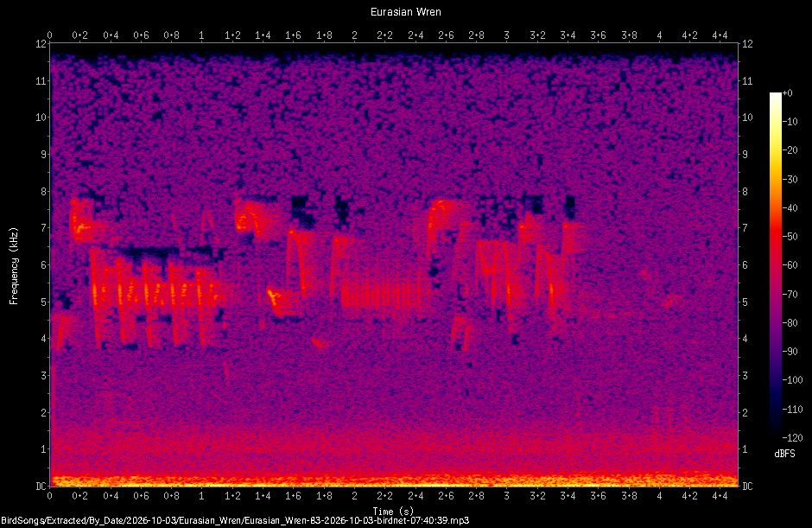Click "3•2" on the bottom time axis
812x528 pixels.
click(537, 496)
